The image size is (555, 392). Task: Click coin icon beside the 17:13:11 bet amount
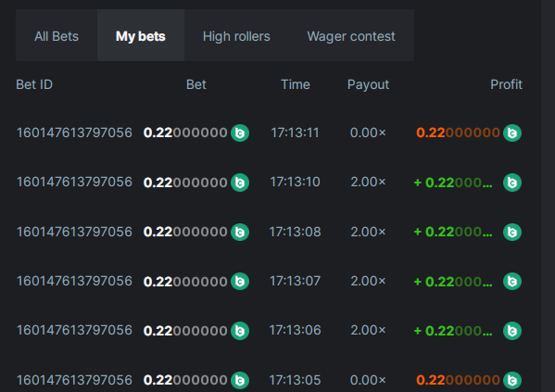(240, 133)
